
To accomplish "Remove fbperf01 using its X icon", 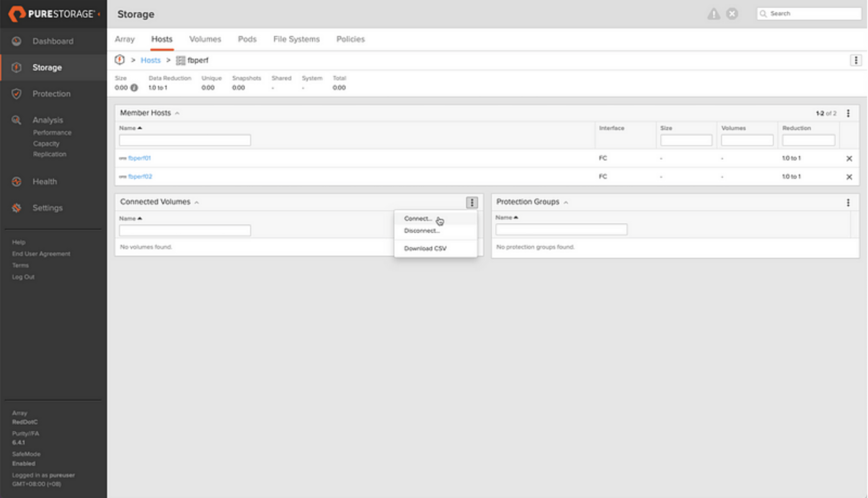I will coord(849,159).
